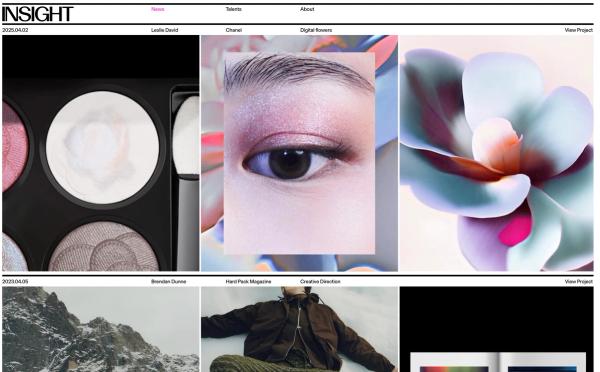Click the Hard Pack Magazine label
The width and height of the screenshot is (600, 372).
click(248, 282)
